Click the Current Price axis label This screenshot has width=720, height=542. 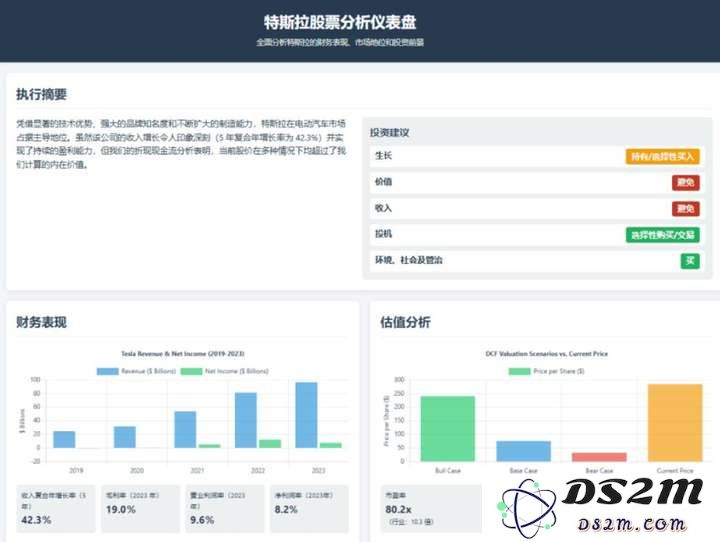(675, 471)
